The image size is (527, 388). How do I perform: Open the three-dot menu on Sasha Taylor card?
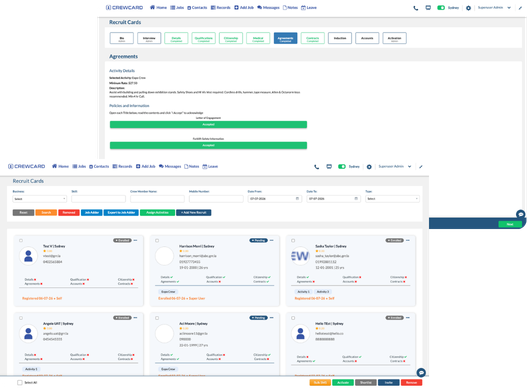click(x=408, y=240)
